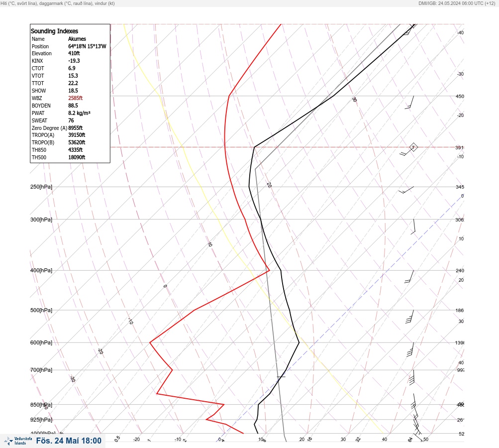Click the TH850 value '4335ft'
This screenshot has height=448, width=499.
tap(76, 150)
